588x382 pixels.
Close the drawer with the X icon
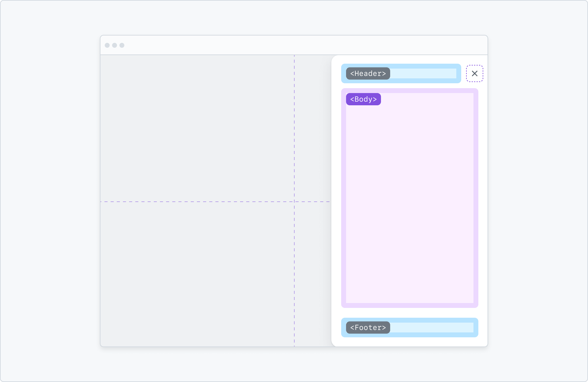474,73
